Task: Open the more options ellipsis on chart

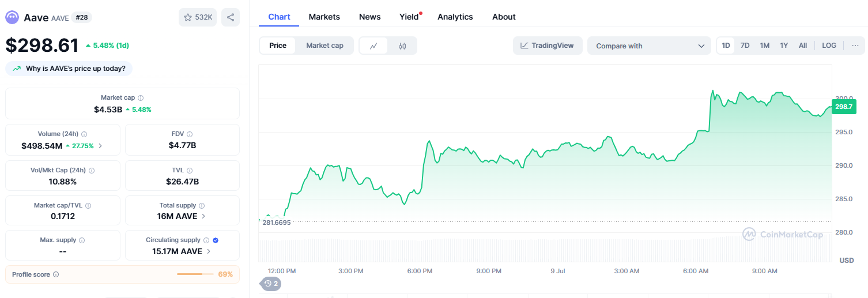Action: pos(855,46)
